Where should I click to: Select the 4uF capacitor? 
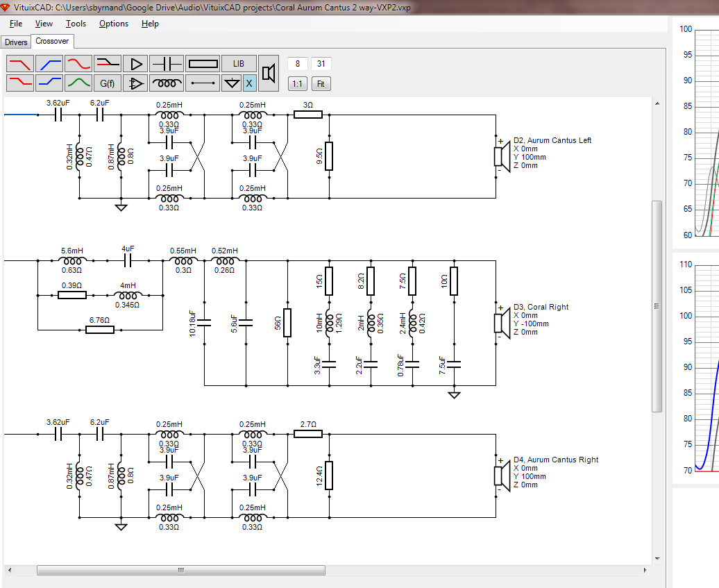click(x=128, y=260)
